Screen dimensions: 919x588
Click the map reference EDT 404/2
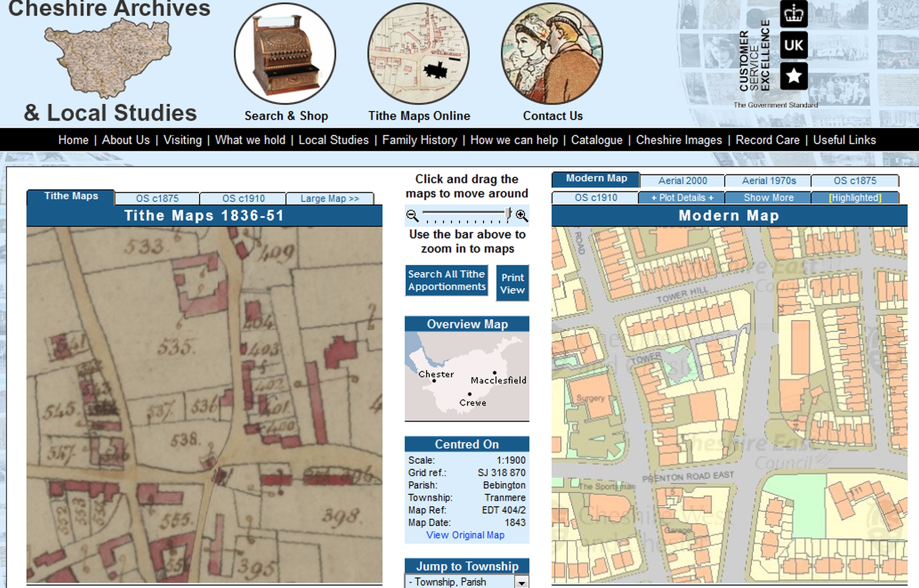(x=504, y=510)
